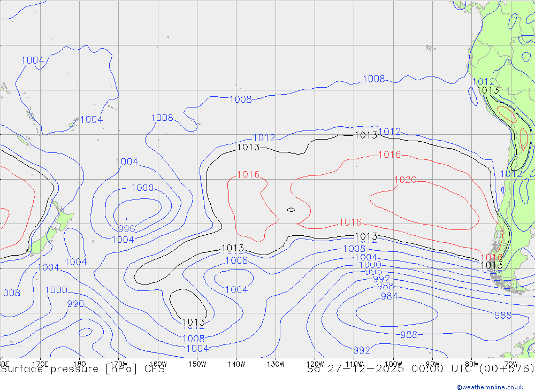The height and width of the screenshot is (392, 535).
Task: Click the 130W longitude axis label
Action: pos(276,364)
